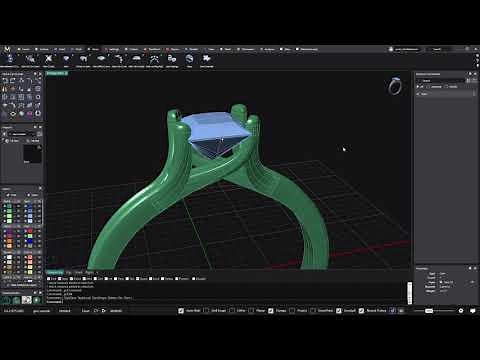480x360 pixels.
Task: Enable Grid Snap in the status bar
Action: pos(206,310)
